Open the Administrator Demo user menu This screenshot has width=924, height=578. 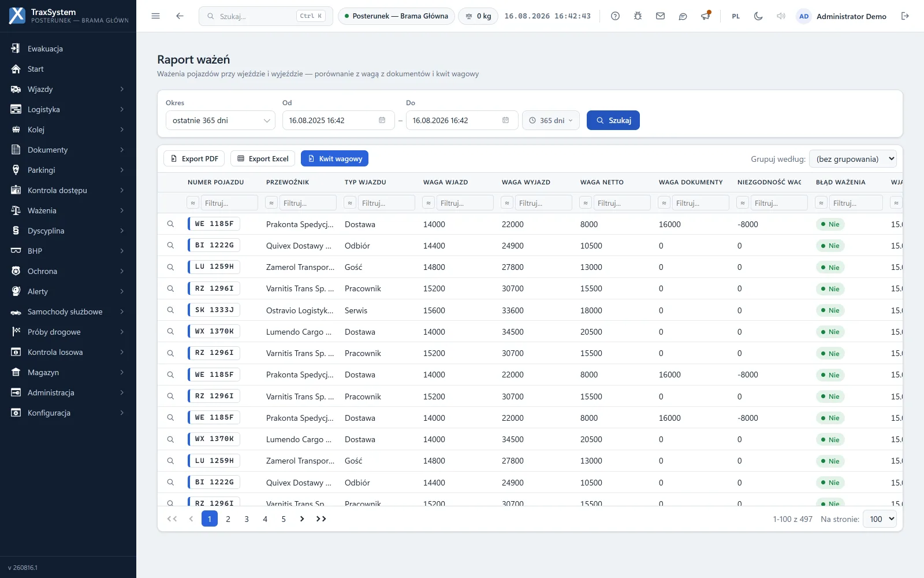click(x=841, y=16)
